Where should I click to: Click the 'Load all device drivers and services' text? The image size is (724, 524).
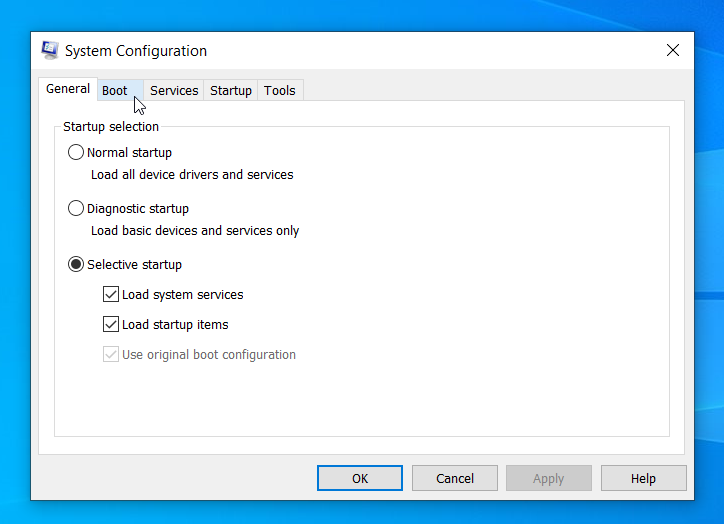[192, 175]
